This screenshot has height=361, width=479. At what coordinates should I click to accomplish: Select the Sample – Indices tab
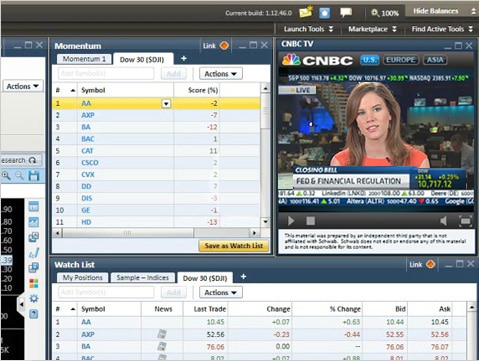click(142, 278)
